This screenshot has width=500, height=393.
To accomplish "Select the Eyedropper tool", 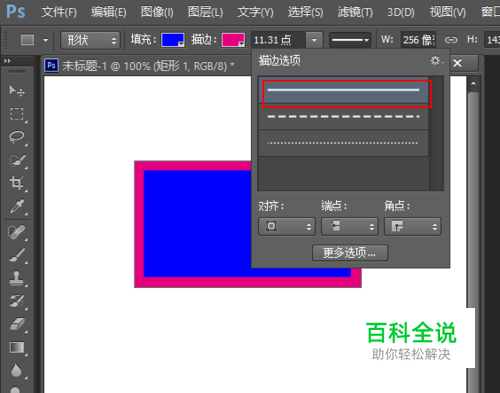I will [17, 206].
